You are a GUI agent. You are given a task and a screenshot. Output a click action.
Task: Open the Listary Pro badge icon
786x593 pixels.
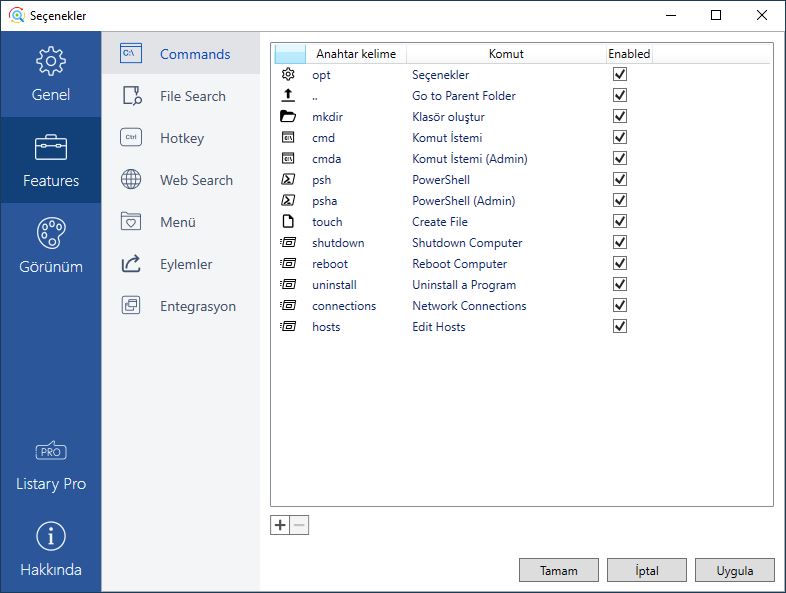click(51, 451)
